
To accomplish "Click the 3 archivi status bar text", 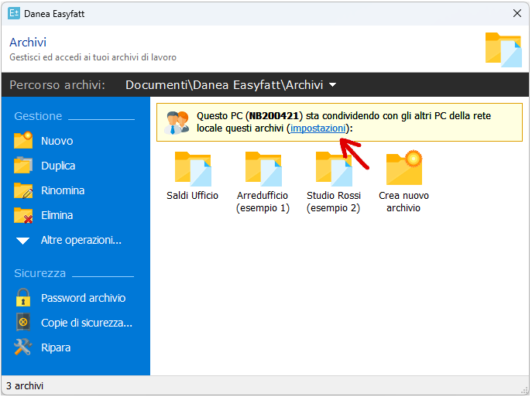I will (25, 386).
